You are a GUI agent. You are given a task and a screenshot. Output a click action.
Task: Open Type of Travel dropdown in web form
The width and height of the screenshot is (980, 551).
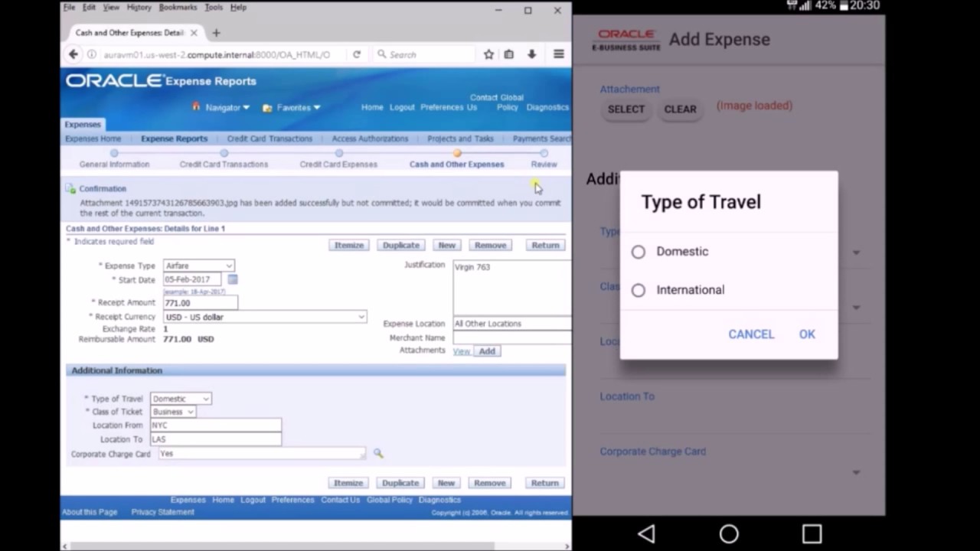click(x=181, y=399)
